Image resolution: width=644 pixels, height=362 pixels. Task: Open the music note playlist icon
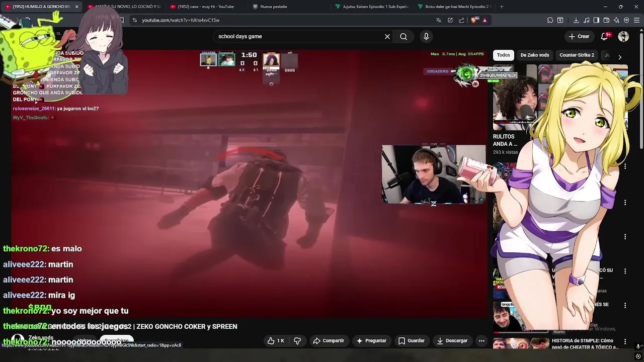[x=587, y=20]
